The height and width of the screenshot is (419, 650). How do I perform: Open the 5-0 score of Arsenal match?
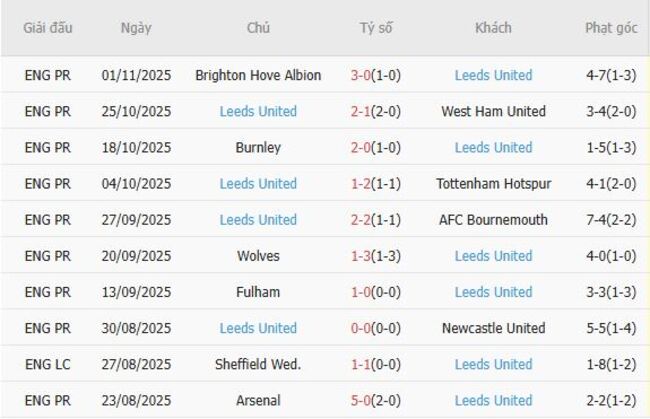point(361,400)
